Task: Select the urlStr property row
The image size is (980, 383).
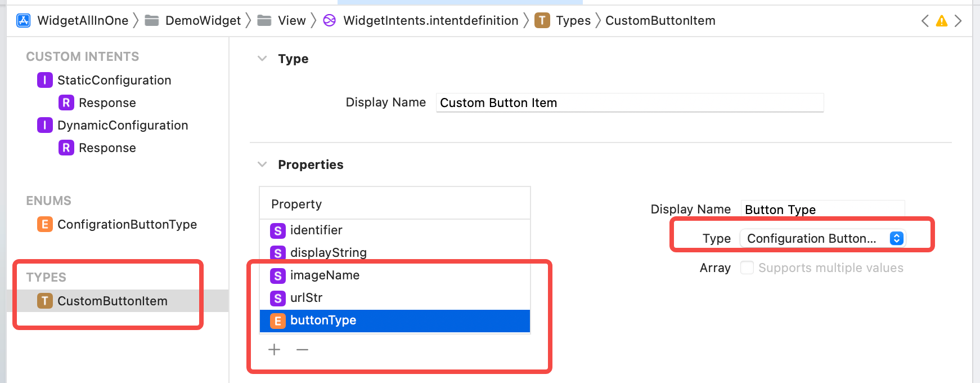Action: point(395,297)
